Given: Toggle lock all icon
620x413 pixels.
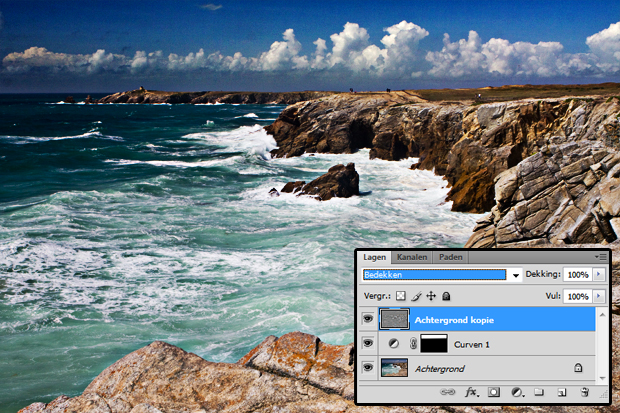Looking at the screenshot, I should coord(446,296).
